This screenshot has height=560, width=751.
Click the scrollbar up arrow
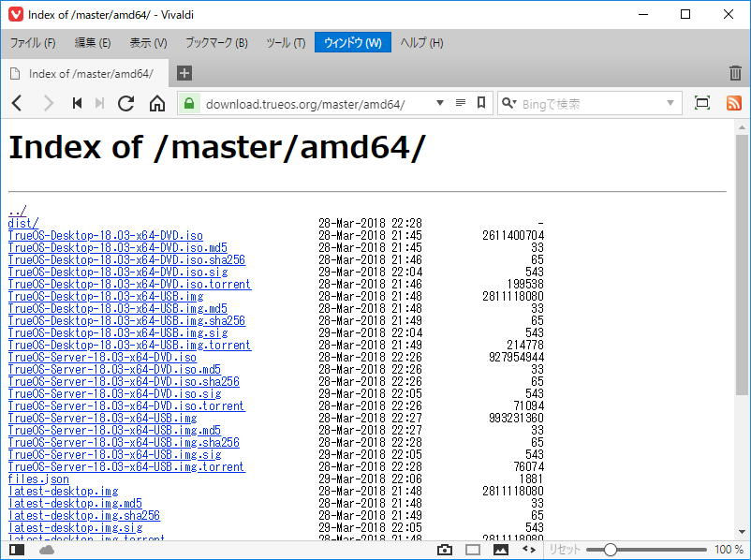coord(742,127)
